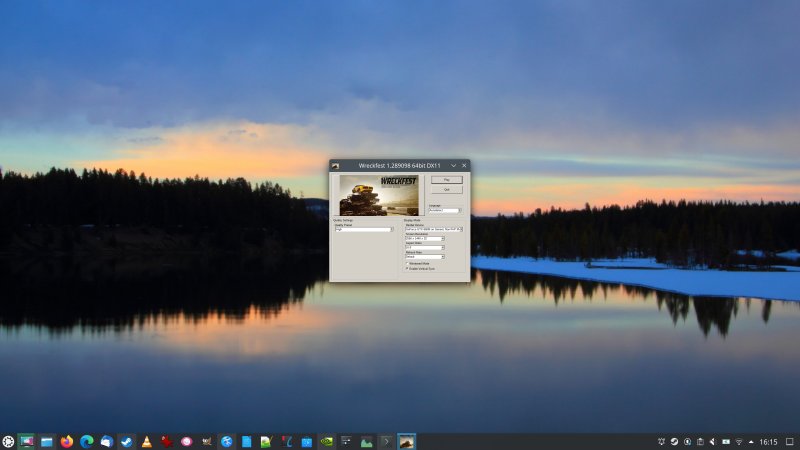The height and width of the screenshot is (450, 800).
Task: Click the Wreckfest window title bar icon
Action: (336, 165)
